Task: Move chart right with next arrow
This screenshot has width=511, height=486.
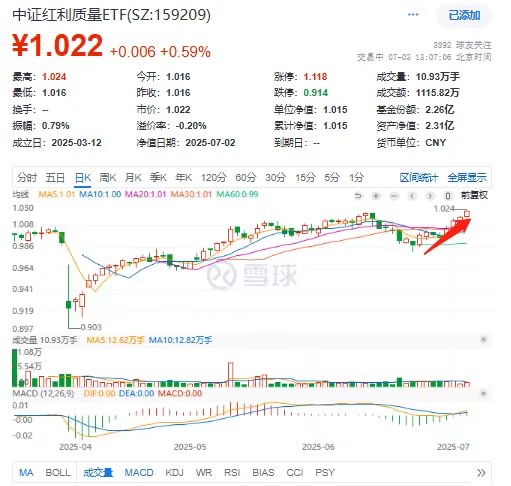Action: (430, 196)
